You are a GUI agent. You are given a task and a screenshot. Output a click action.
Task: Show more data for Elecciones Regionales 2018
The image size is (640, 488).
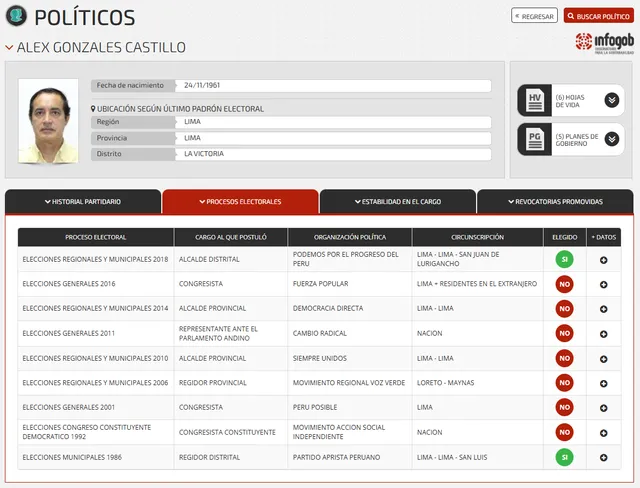[603, 260]
